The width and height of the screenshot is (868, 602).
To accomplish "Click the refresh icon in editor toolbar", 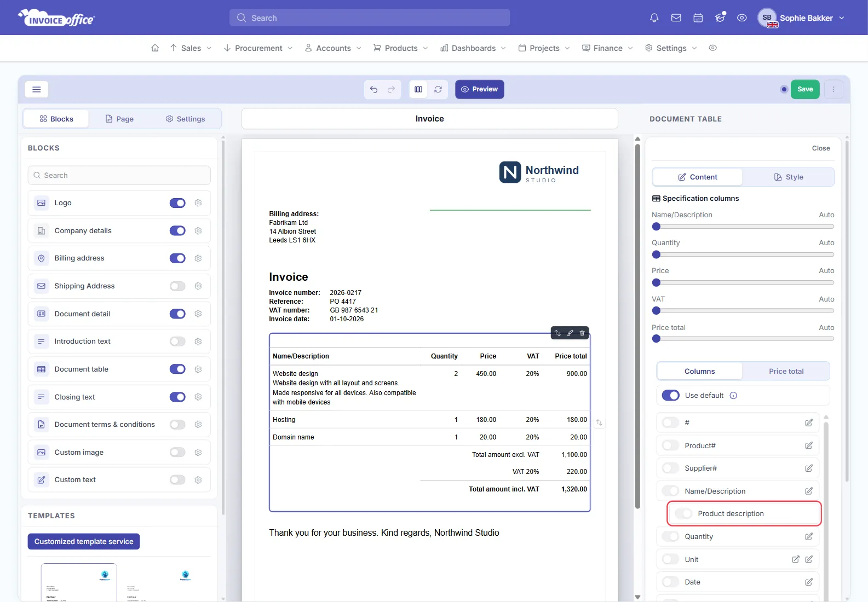I will point(438,89).
